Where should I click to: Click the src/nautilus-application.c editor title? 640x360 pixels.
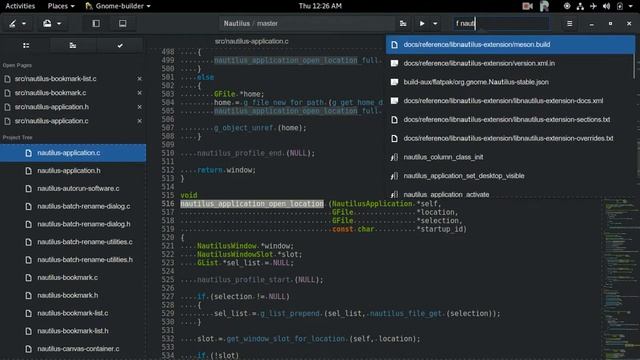[251, 41]
